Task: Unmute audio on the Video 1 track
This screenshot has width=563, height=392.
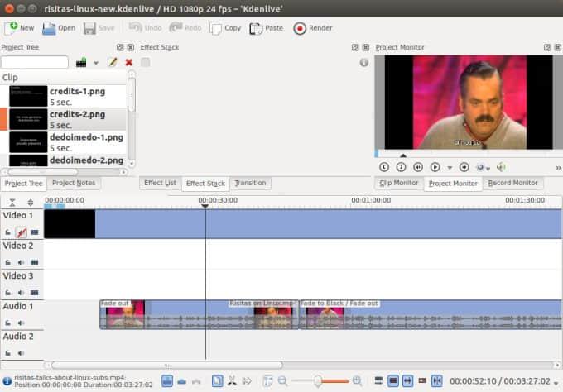Action: tap(21, 232)
